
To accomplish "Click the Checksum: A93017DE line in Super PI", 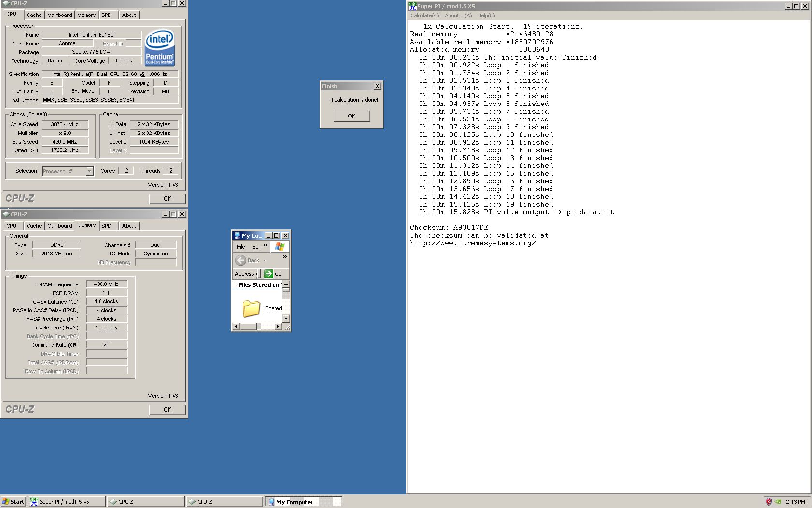I will (449, 227).
